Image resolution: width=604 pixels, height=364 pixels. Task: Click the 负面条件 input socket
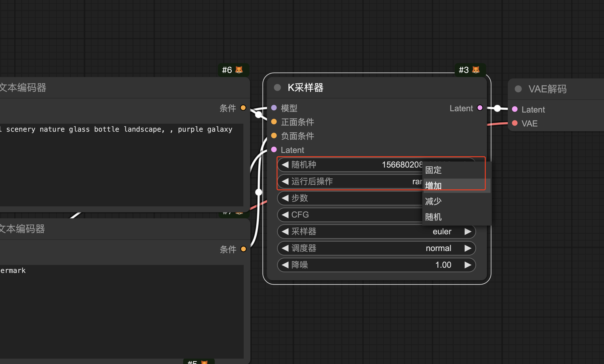click(x=274, y=136)
